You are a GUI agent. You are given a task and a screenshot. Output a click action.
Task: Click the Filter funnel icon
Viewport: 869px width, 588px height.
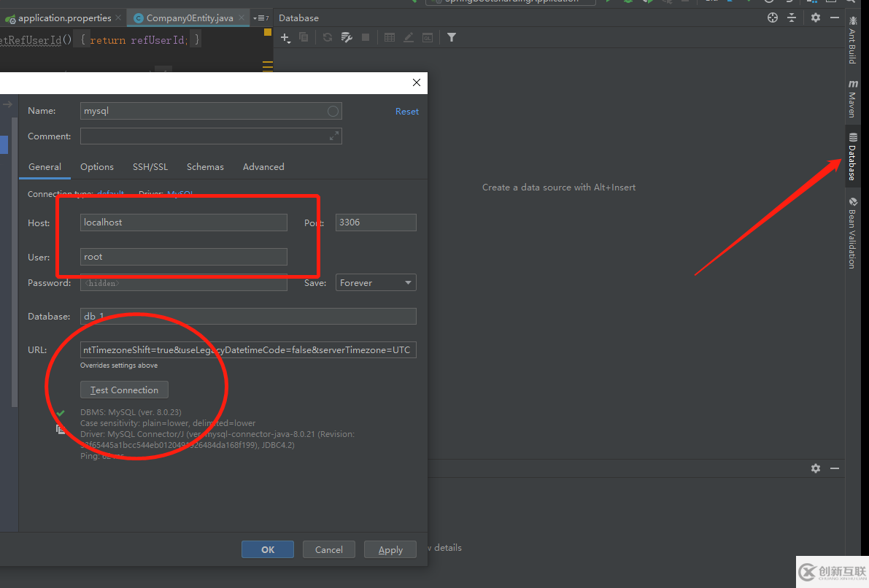click(452, 37)
